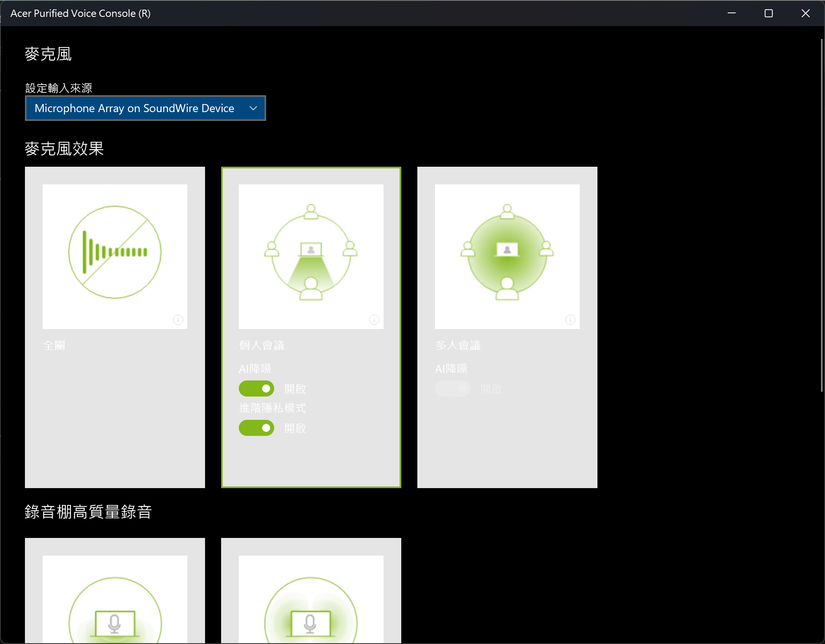This screenshot has width=825, height=644.
Task: Maximize the Acer Purified Voice Console window
Action: pos(768,13)
